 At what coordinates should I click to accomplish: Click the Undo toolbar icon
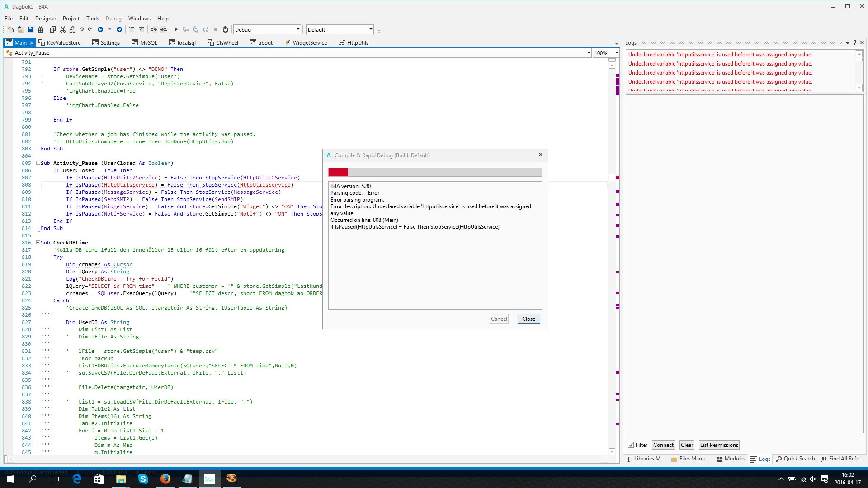[x=81, y=29]
